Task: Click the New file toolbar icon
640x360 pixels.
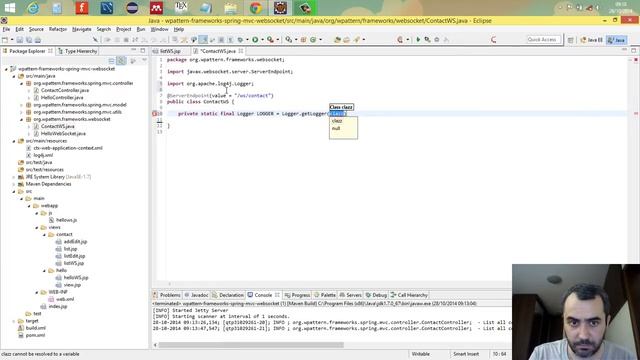Action: pos(5,40)
